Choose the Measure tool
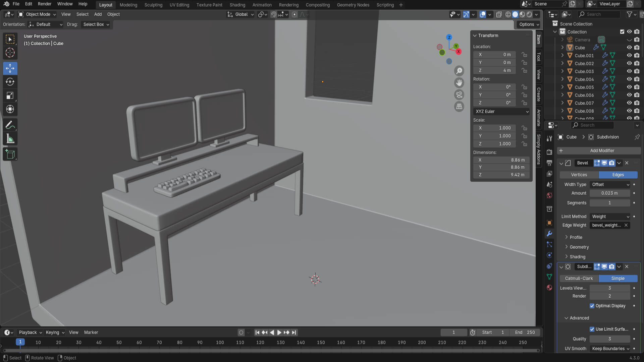 point(10,139)
